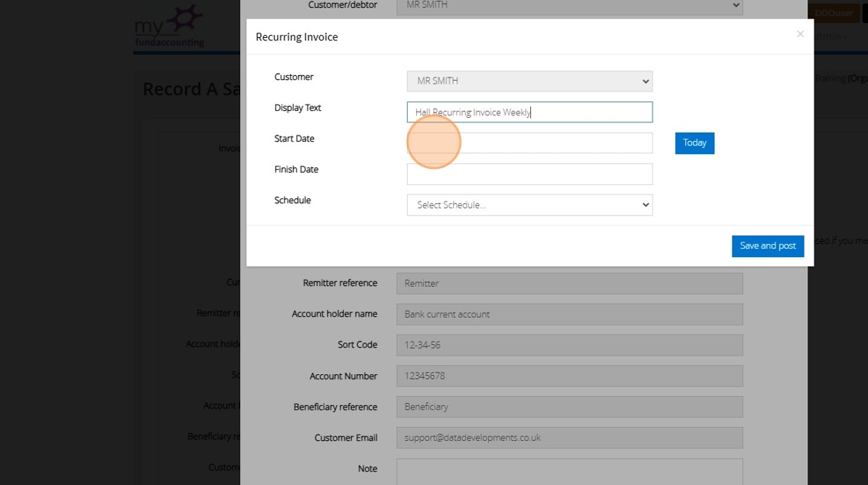
Task: Close the Recurring Invoice dialog
Action: 800,34
